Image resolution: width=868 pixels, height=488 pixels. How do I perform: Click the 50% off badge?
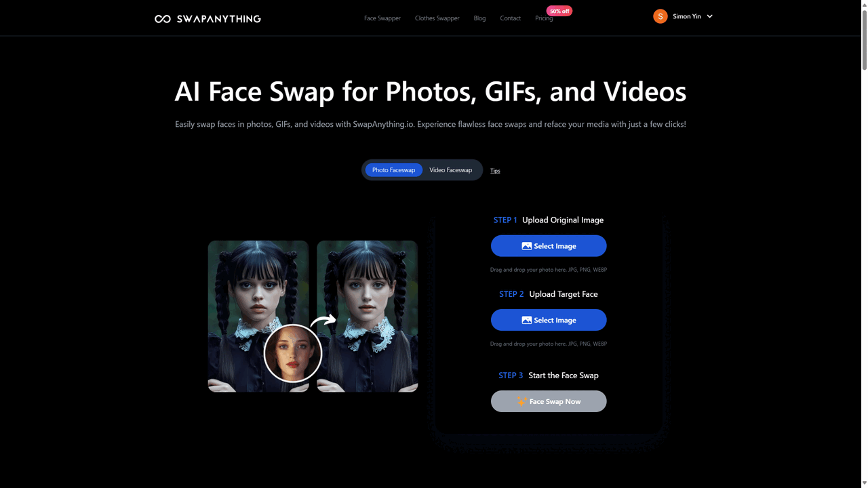coord(559,11)
